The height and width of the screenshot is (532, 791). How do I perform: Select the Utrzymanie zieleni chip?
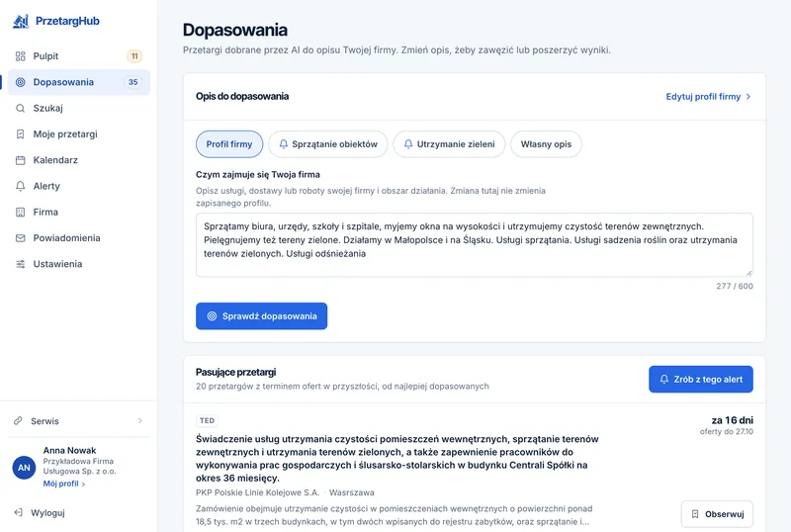(449, 143)
